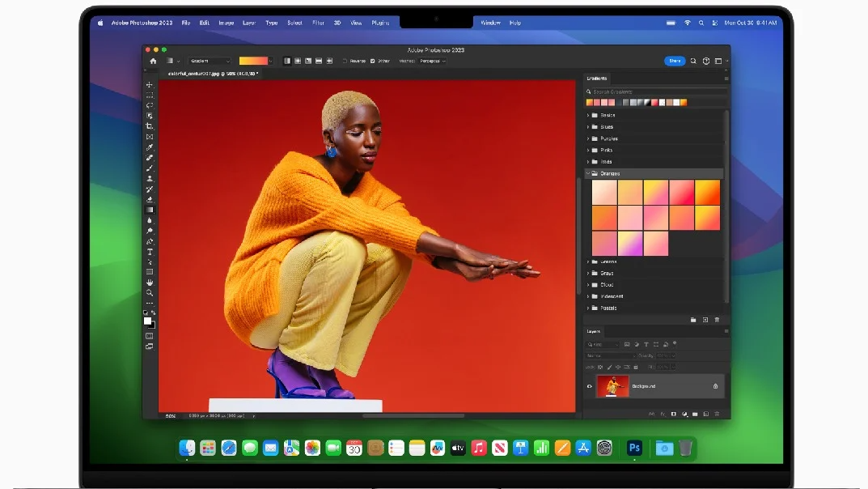Open the gradient picker arrow beside preview
Image resolution: width=868 pixels, height=489 pixels.
click(x=270, y=61)
